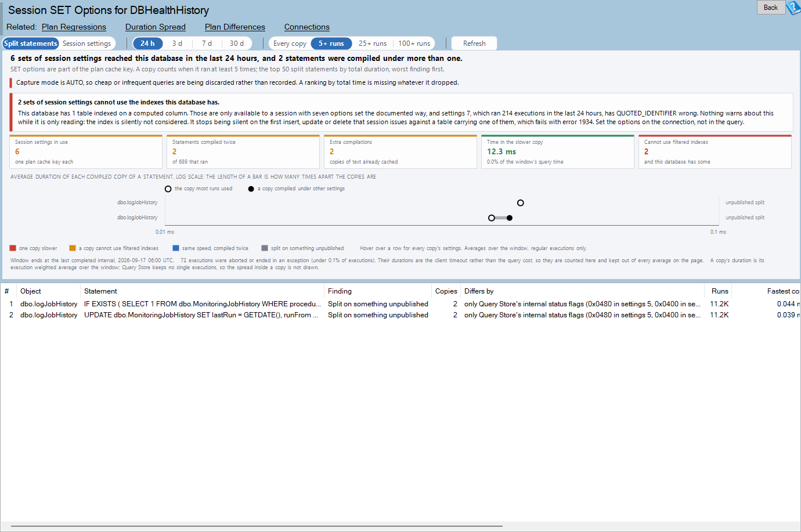Sort by the Runs column header
This screenshot has height=532, width=801.
pyautogui.click(x=719, y=291)
